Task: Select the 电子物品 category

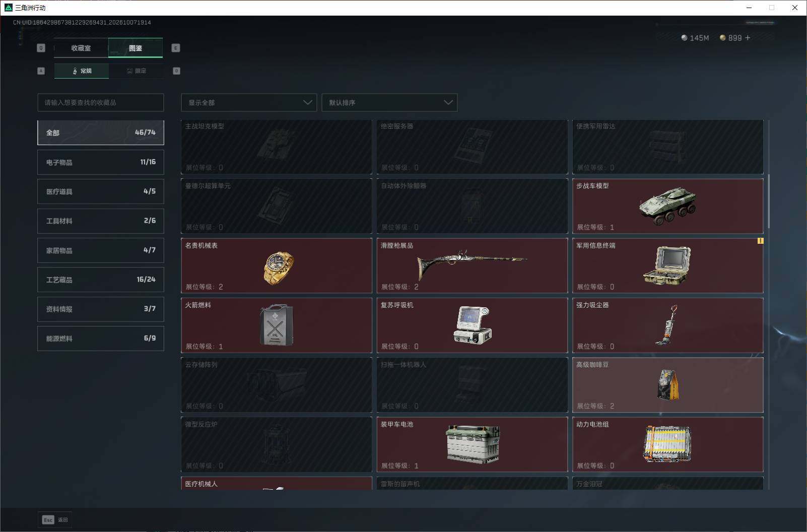Action: [x=101, y=162]
